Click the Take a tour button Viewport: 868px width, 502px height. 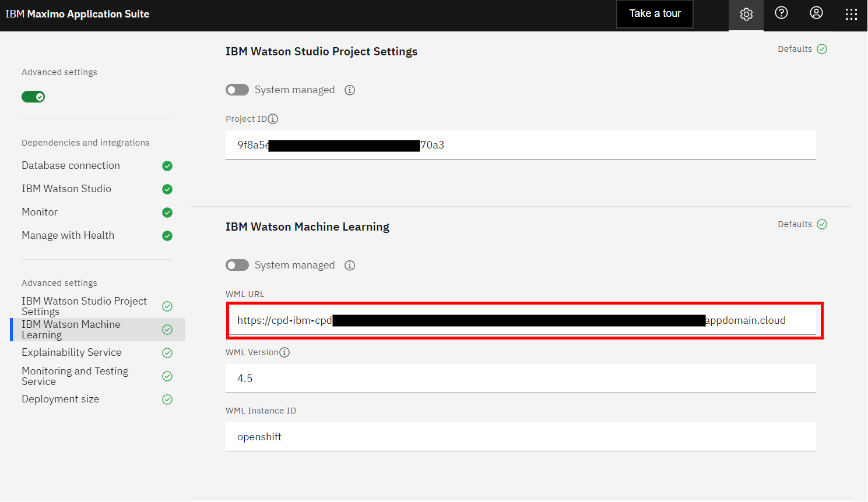(x=655, y=13)
